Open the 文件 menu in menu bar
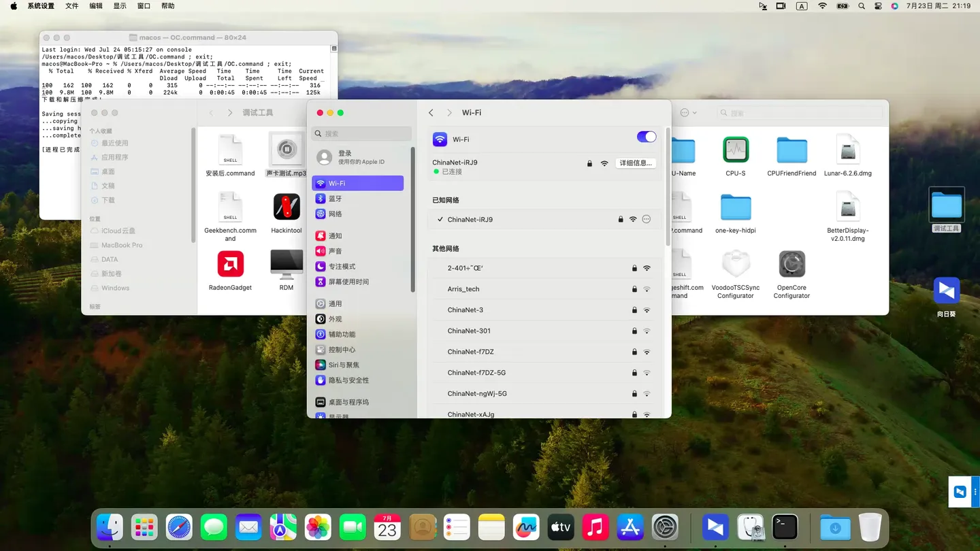The width and height of the screenshot is (980, 551). [71, 6]
